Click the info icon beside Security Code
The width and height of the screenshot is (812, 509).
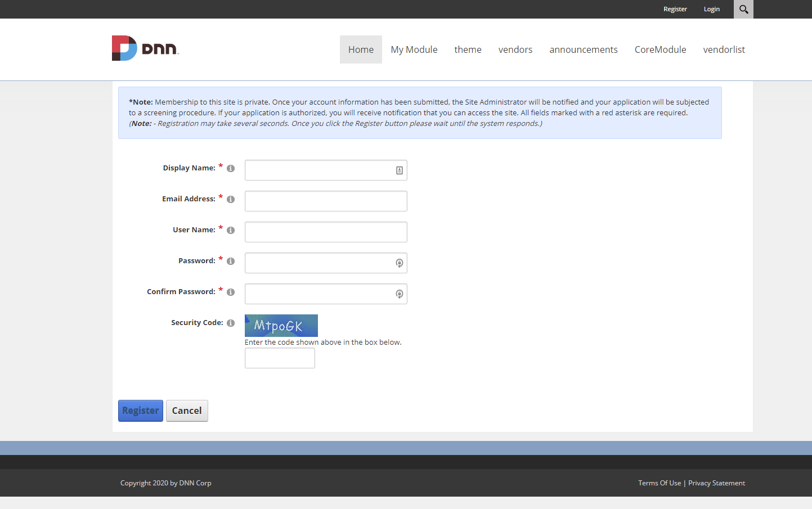click(231, 323)
